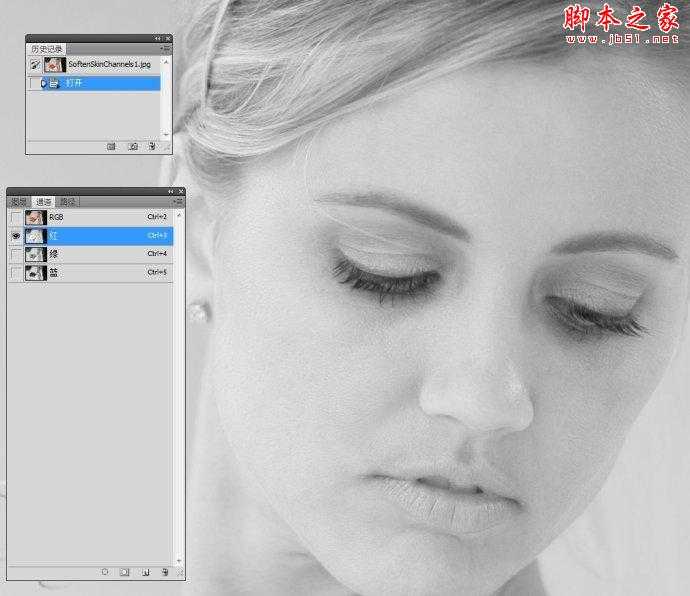Load channel as selection in Channels panel
The height and width of the screenshot is (596, 690).
(105, 572)
